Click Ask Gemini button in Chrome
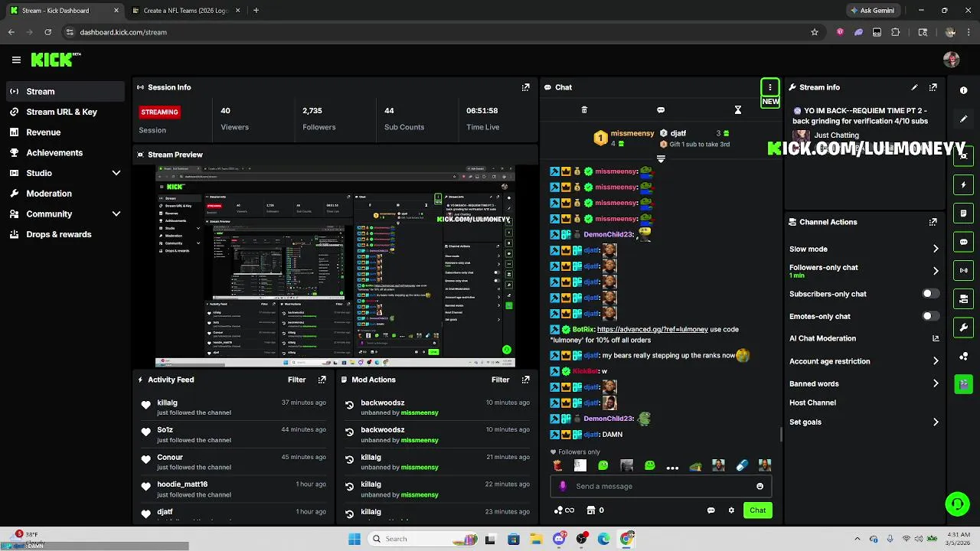Screen dimensions: 980x551 (x=871, y=11)
